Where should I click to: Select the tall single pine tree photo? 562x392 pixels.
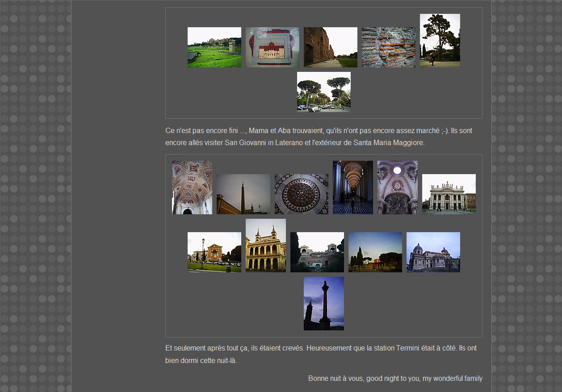(440, 40)
